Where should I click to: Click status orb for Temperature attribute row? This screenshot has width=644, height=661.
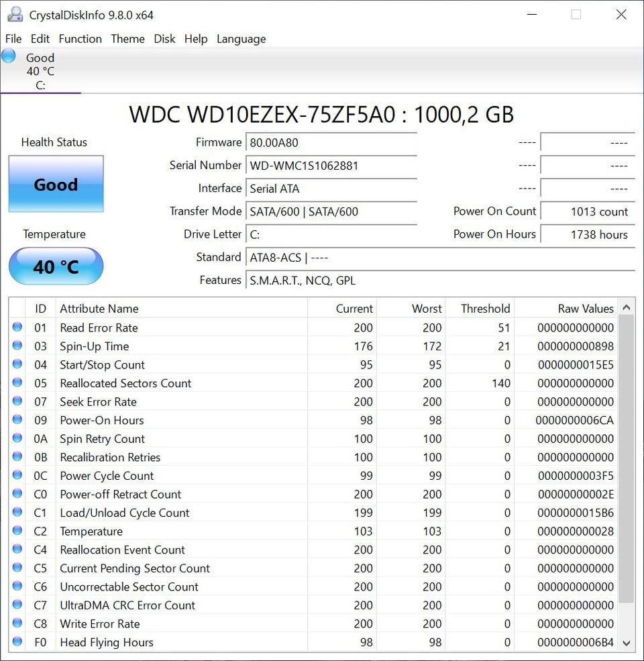click(17, 530)
